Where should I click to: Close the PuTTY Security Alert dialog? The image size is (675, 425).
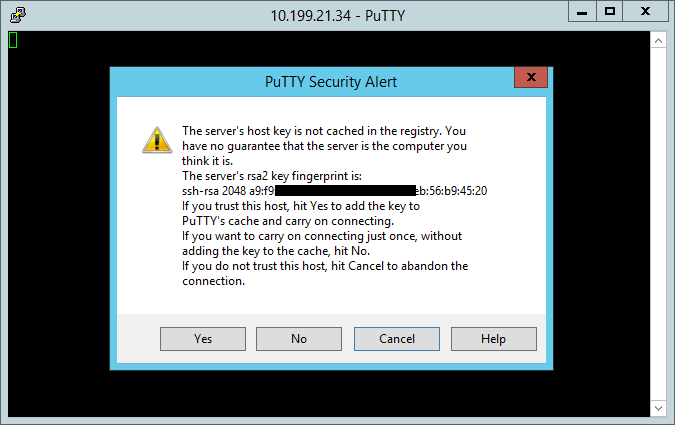(531, 78)
